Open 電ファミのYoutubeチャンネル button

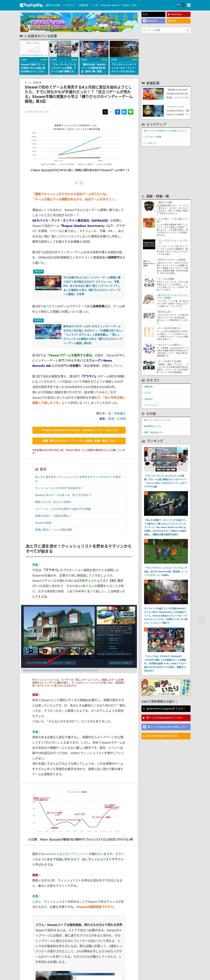tap(166, 718)
